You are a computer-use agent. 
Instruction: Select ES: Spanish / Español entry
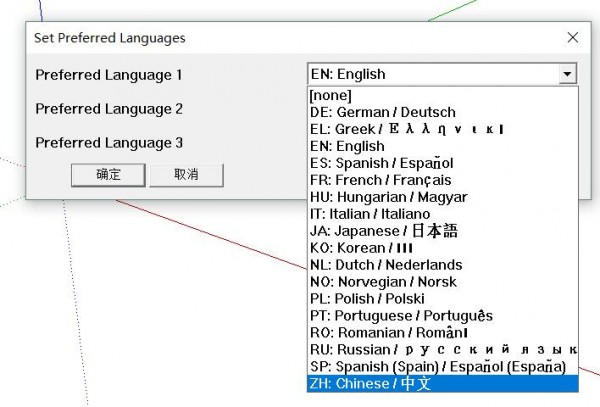381,163
